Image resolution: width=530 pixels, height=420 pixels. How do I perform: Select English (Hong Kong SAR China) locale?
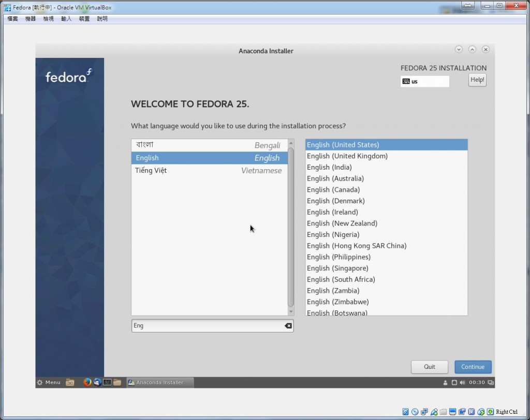click(386, 246)
